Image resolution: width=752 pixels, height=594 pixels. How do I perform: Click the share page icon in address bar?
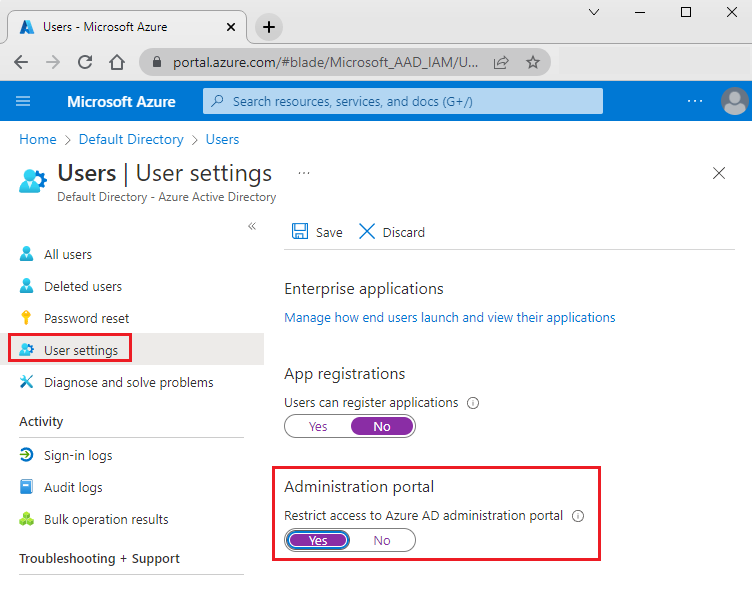click(501, 62)
